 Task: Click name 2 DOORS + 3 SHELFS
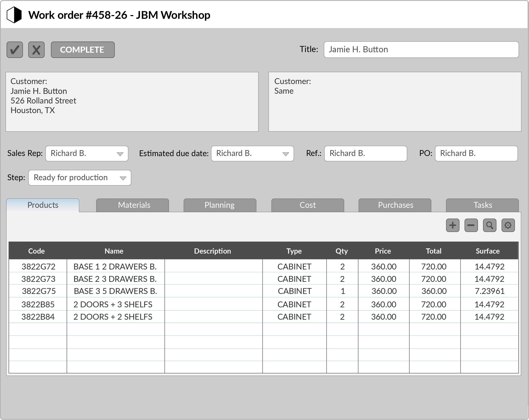113,304
